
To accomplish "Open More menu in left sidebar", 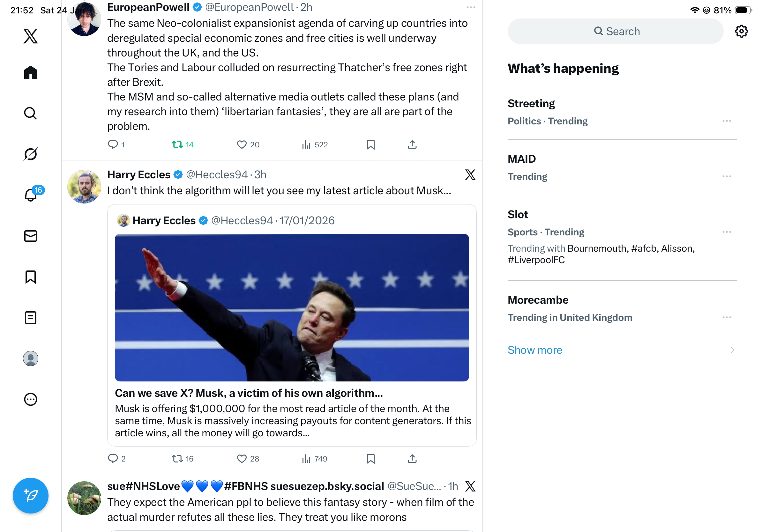I will click(31, 399).
